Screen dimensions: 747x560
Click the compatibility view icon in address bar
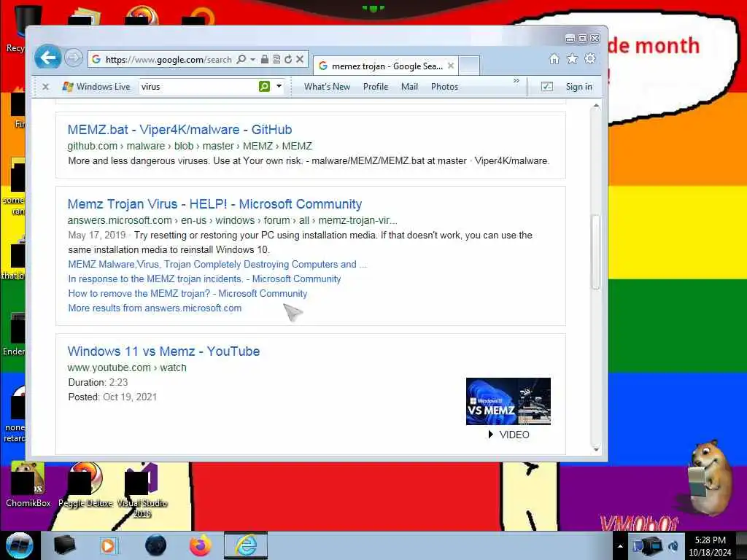pos(276,59)
